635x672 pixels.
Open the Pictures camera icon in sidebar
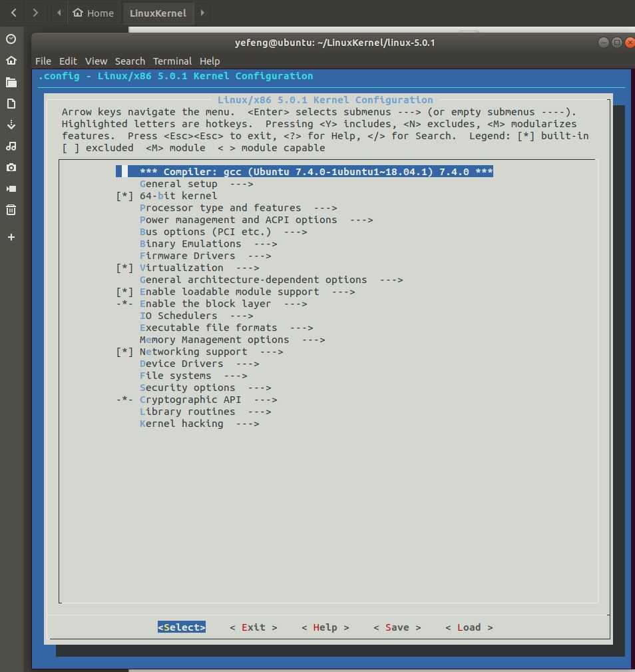point(11,168)
